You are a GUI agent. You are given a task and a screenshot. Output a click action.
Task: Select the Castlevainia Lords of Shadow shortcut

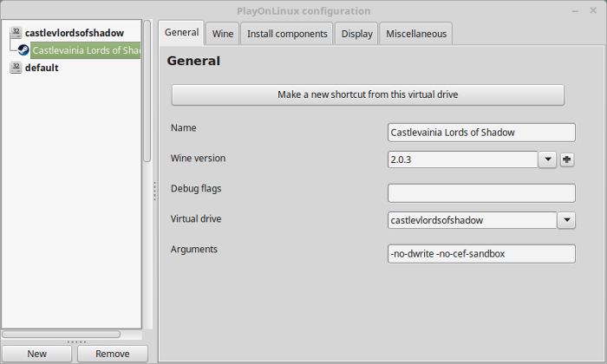(86, 50)
